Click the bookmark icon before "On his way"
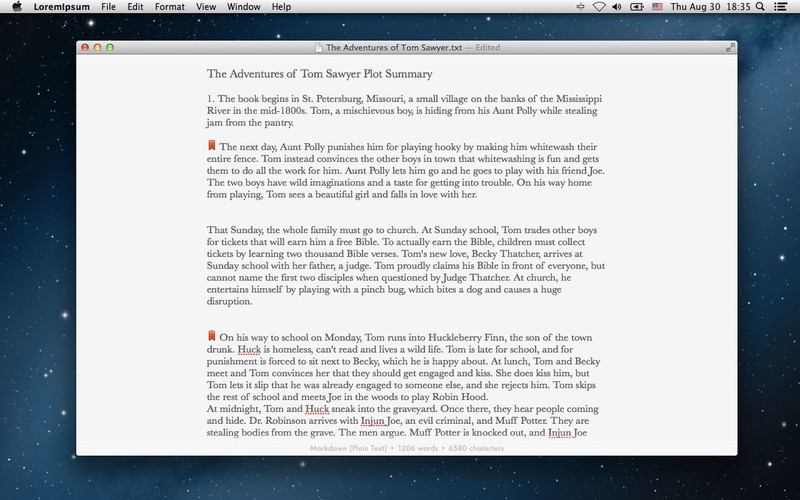The width and height of the screenshot is (800, 500). point(212,336)
